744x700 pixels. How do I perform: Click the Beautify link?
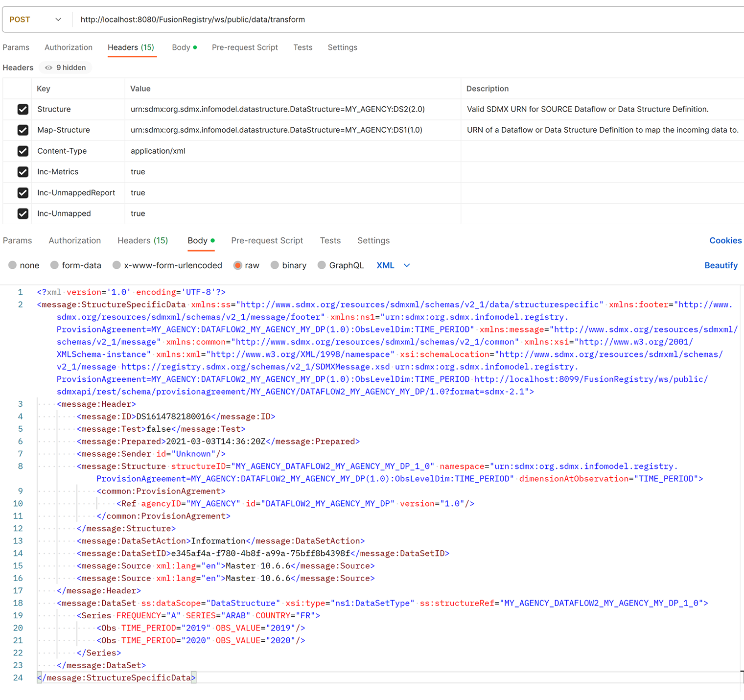click(x=721, y=265)
